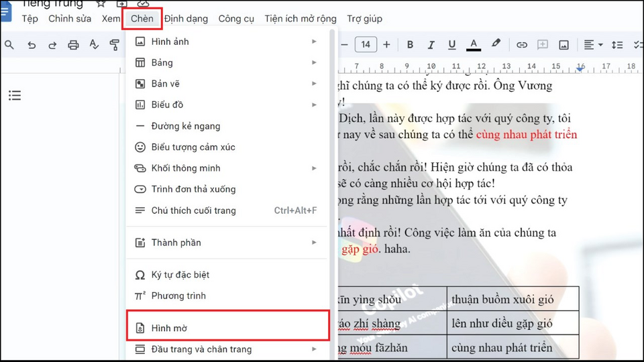Toggle underline formatting
This screenshot has height=362, width=644.
click(451, 45)
